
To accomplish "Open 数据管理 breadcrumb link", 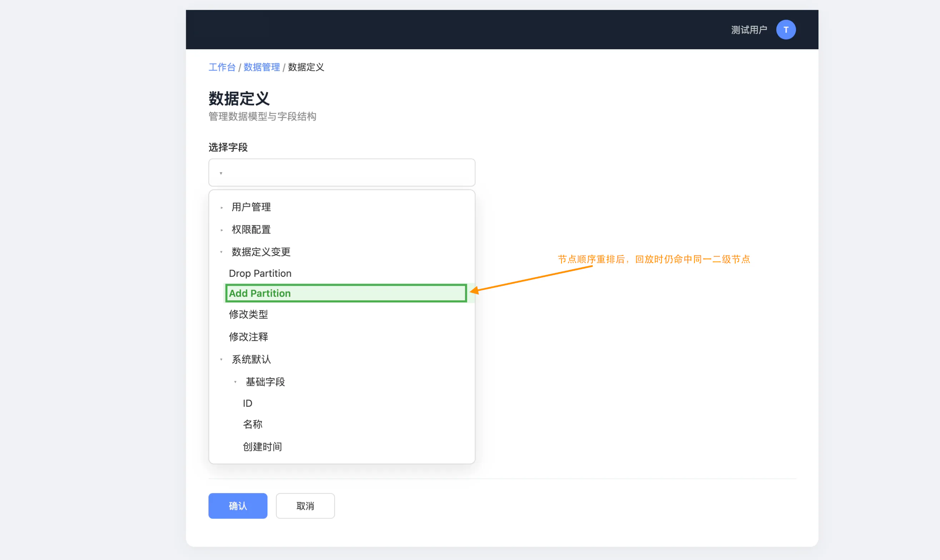I will coord(261,67).
